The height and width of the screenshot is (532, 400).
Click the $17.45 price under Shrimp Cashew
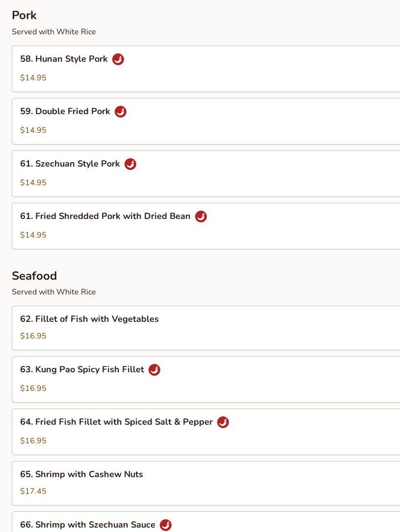[33, 491]
